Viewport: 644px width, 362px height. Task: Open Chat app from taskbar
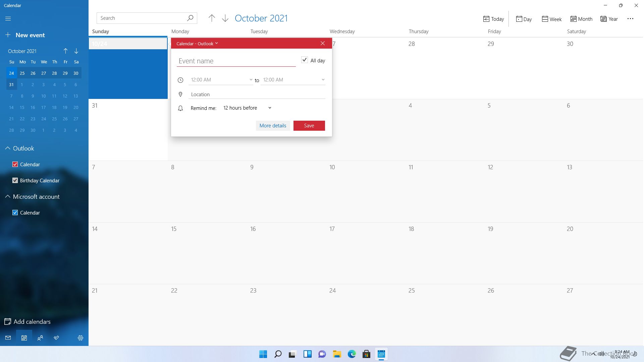[x=322, y=354]
